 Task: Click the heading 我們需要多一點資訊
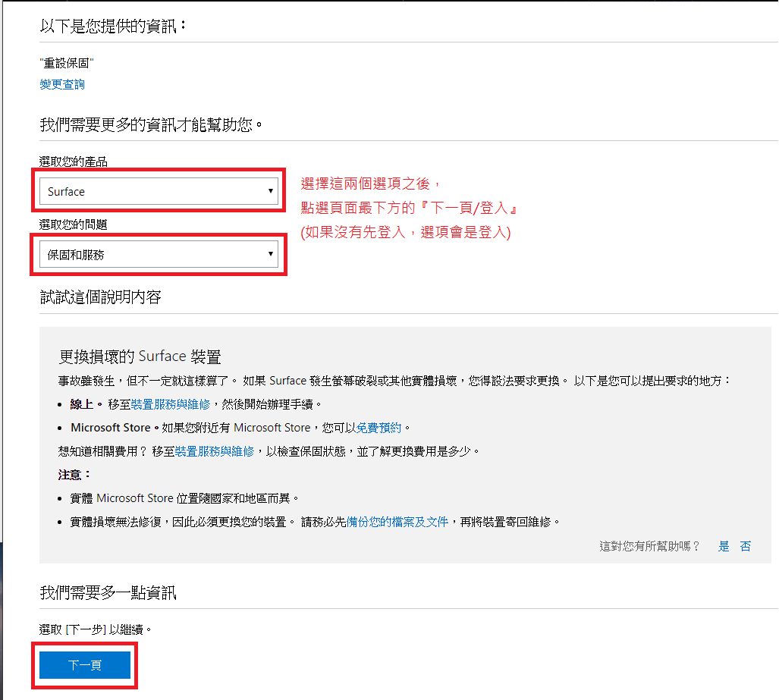click(x=108, y=592)
